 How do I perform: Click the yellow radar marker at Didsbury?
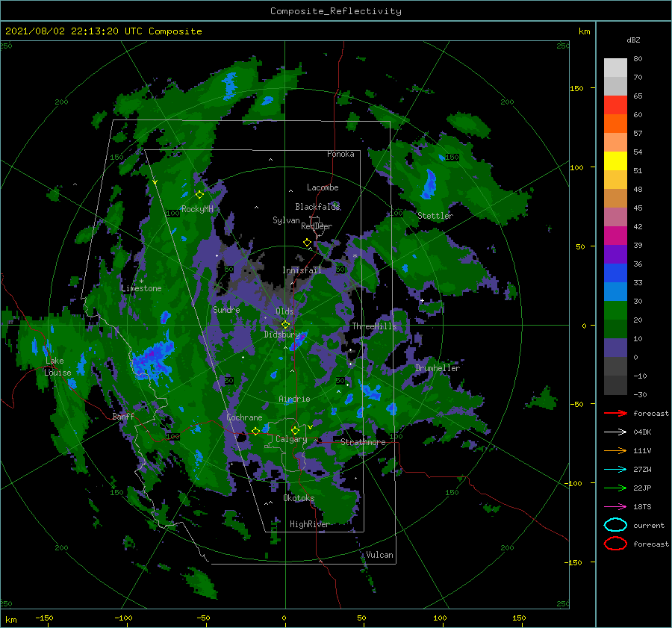(285, 325)
